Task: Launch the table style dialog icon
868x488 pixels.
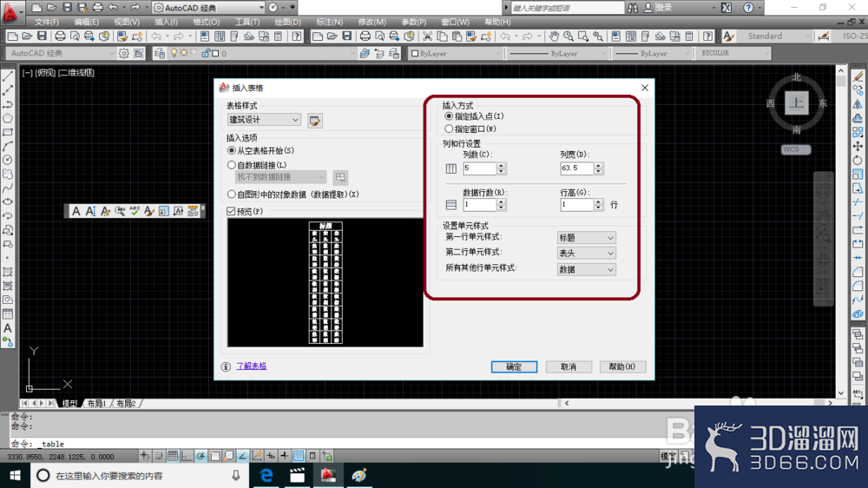Action: tap(315, 120)
